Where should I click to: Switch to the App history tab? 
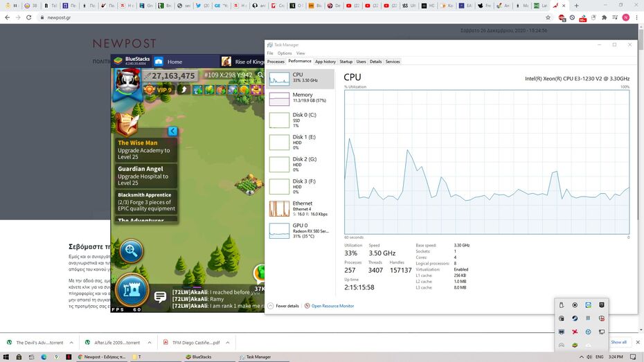click(x=325, y=62)
